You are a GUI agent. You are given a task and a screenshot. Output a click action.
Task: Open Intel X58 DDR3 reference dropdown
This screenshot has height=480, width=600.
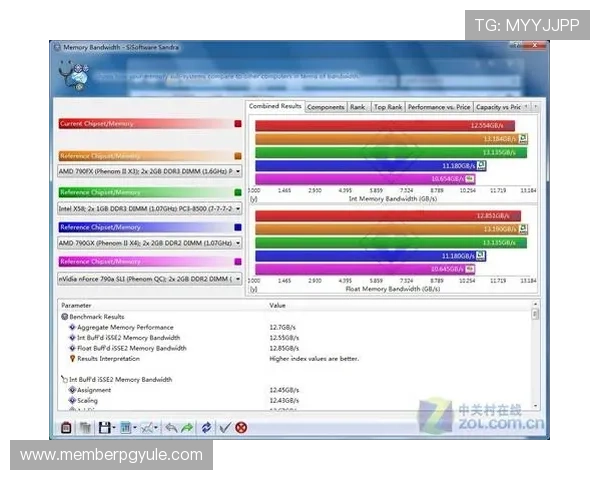(150, 209)
